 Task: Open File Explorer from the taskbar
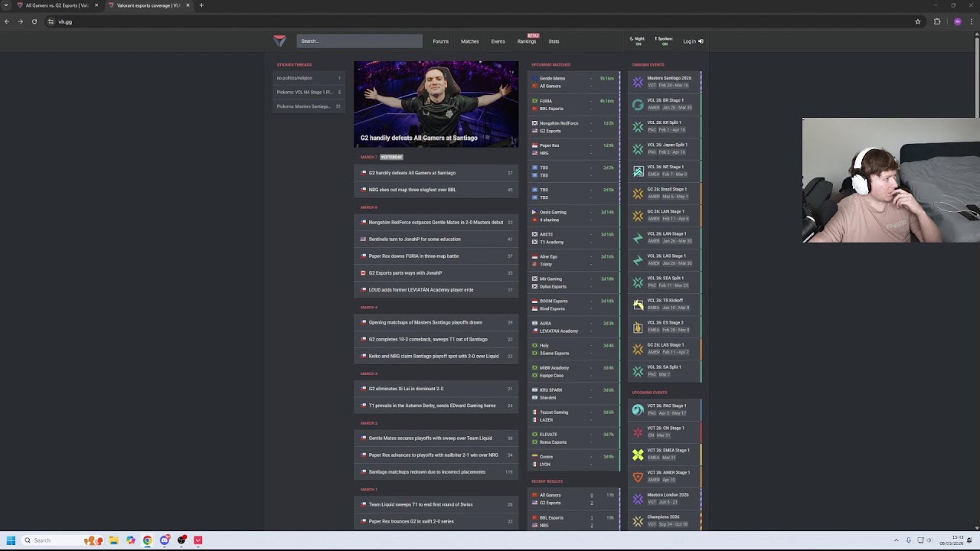coord(113,540)
